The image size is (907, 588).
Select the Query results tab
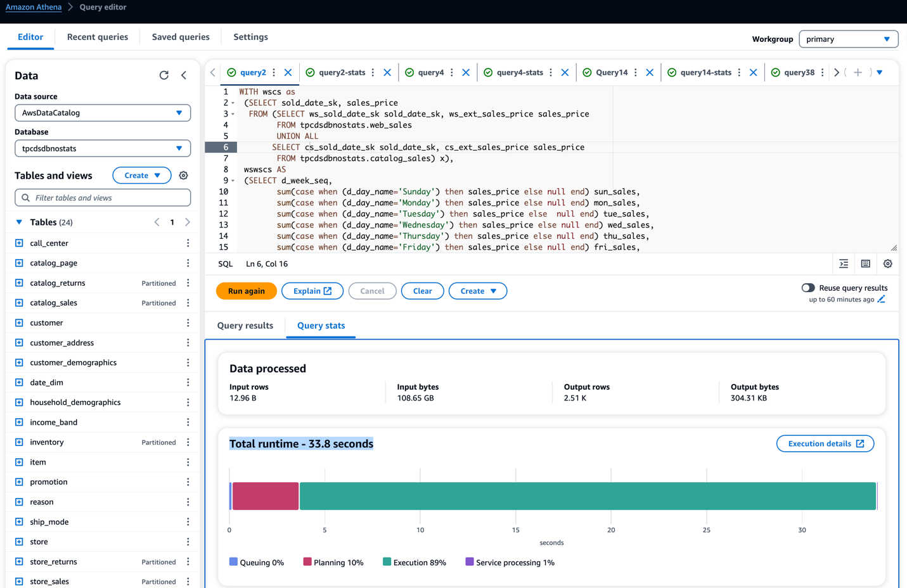[x=245, y=326]
